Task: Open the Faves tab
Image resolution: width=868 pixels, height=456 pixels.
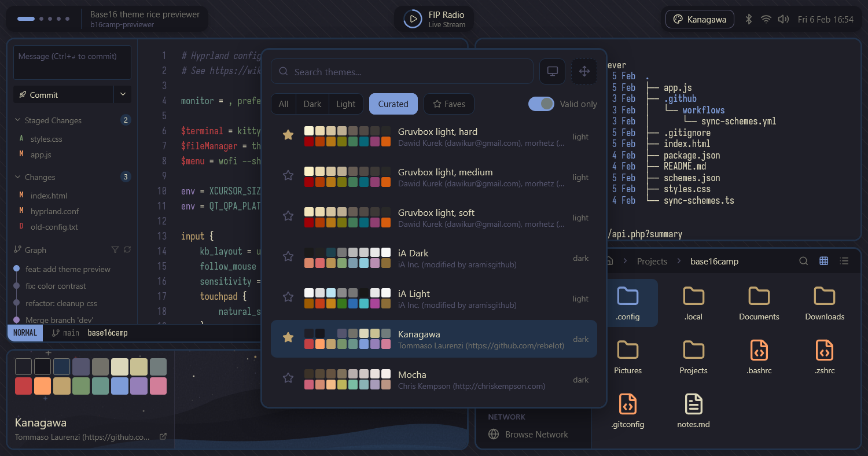Action: pos(448,104)
